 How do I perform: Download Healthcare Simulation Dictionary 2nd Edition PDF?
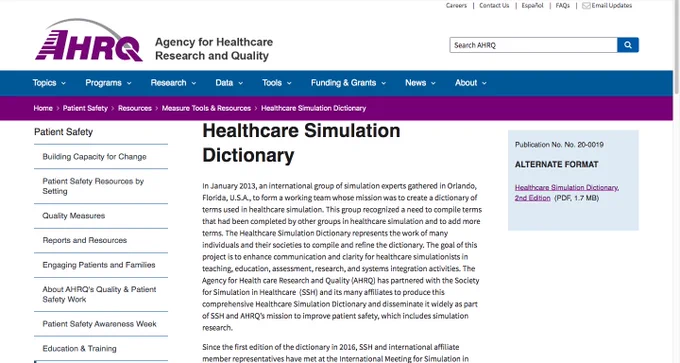[x=566, y=193]
